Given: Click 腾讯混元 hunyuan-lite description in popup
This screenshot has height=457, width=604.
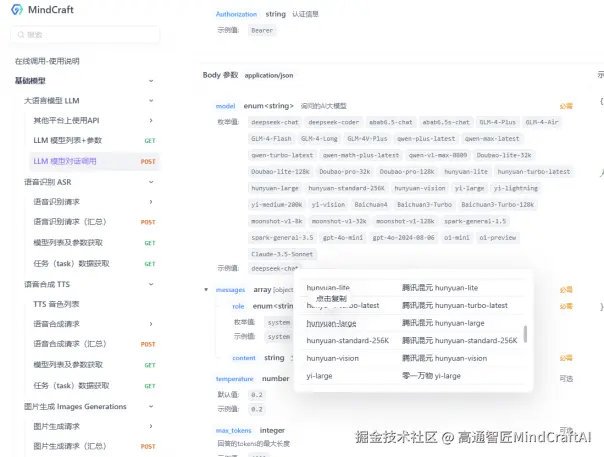Looking at the screenshot, I should coord(440,288).
